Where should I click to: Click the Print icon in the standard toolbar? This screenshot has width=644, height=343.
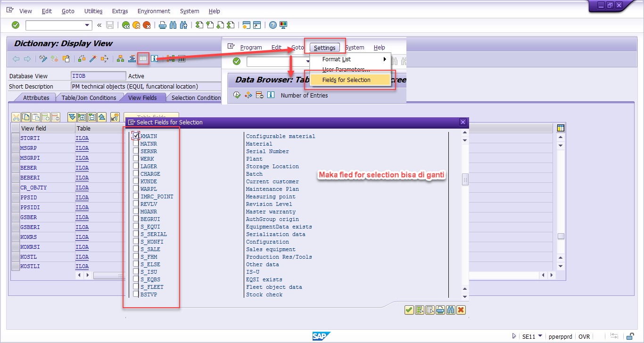tap(162, 25)
